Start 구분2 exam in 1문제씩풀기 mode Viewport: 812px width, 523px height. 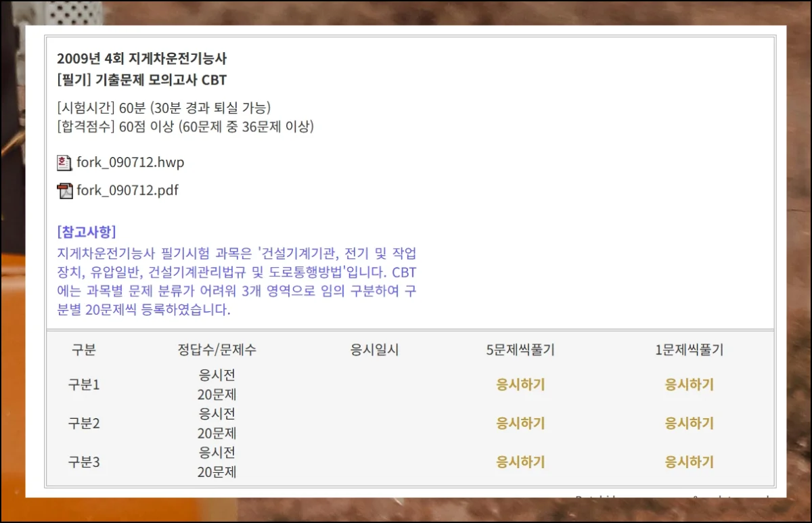(x=689, y=424)
